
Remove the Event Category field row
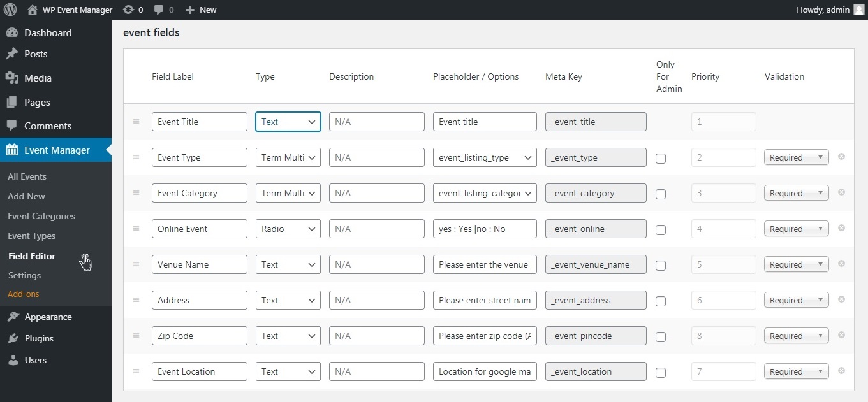tap(841, 192)
